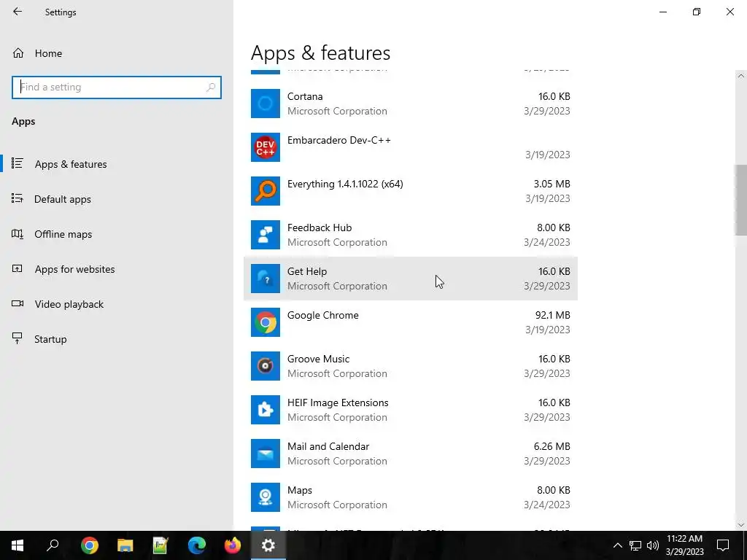Click the scrollbar up arrow
The height and width of the screenshot is (560, 747).
click(740, 76)
